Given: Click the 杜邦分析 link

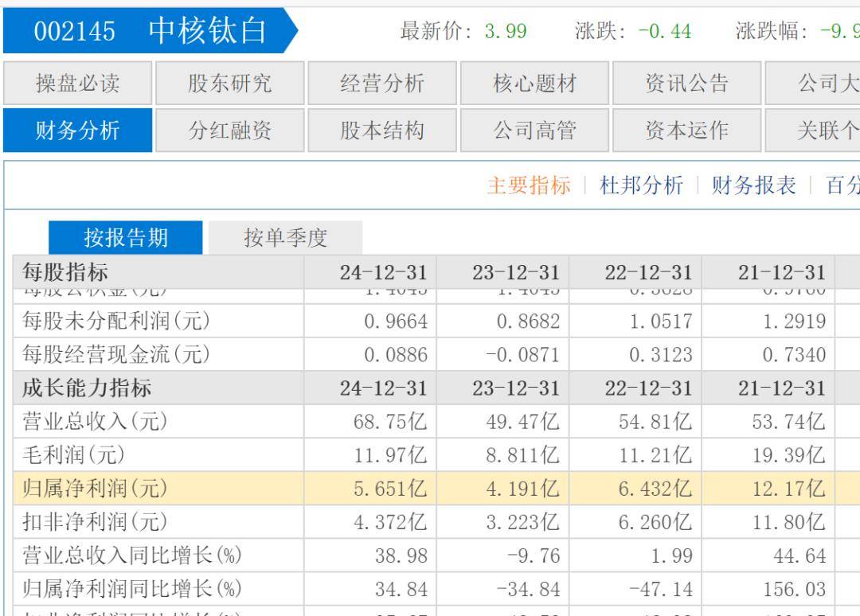Looking at the screenshot, I should click(x=641, y=185).
